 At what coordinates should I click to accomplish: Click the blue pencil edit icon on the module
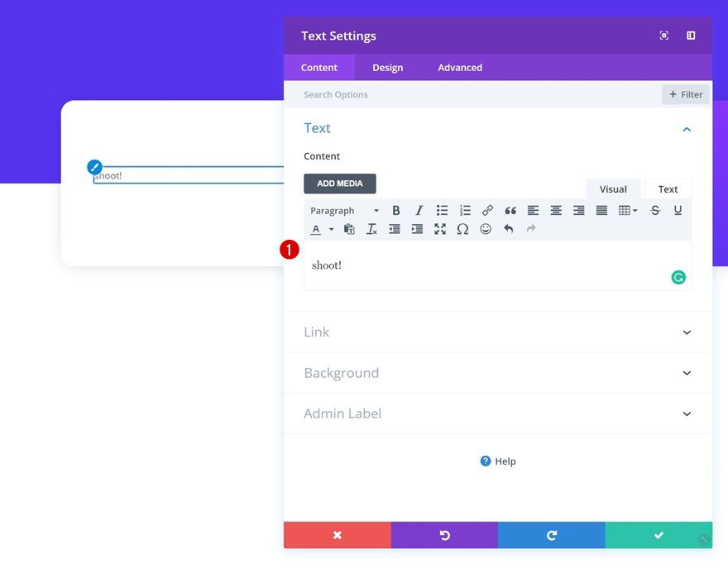tap(94, 166)
